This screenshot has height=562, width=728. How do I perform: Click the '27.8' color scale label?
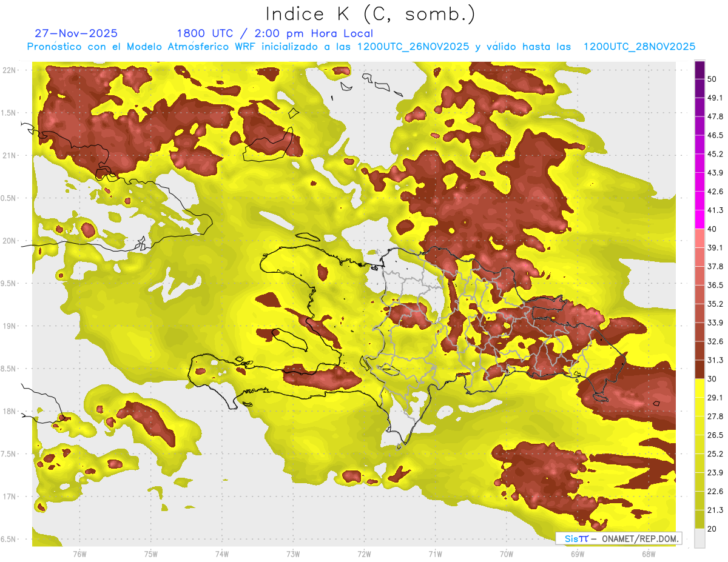point(715,416)
